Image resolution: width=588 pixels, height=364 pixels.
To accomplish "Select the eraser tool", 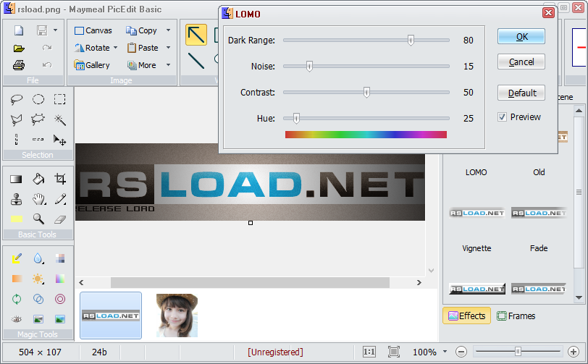I will (x=60, y=219).
